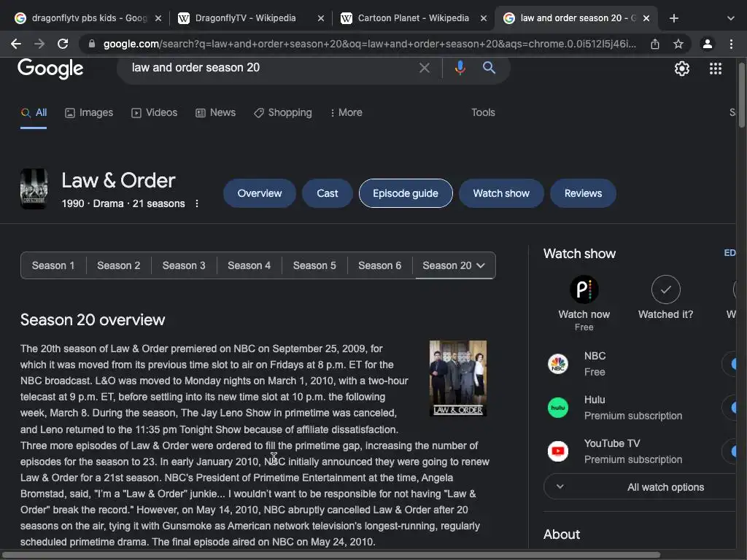Switch to Videos results
Screen dimensions: 747x560
[155, 113]
